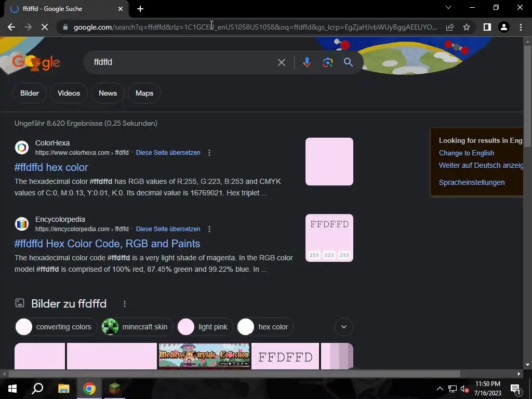Open the Windows Start menu
The height and width of the screenshot is (399, 532).
pos(12,389)
